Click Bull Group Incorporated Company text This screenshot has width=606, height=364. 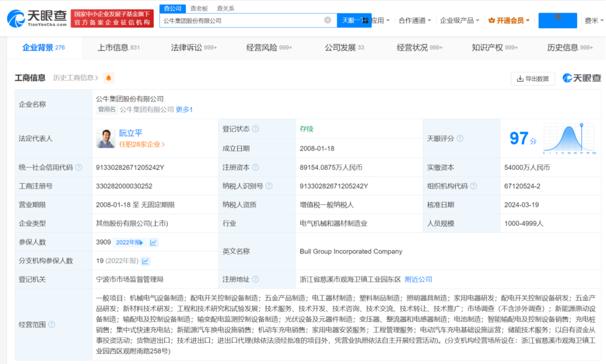coord(351,251)
